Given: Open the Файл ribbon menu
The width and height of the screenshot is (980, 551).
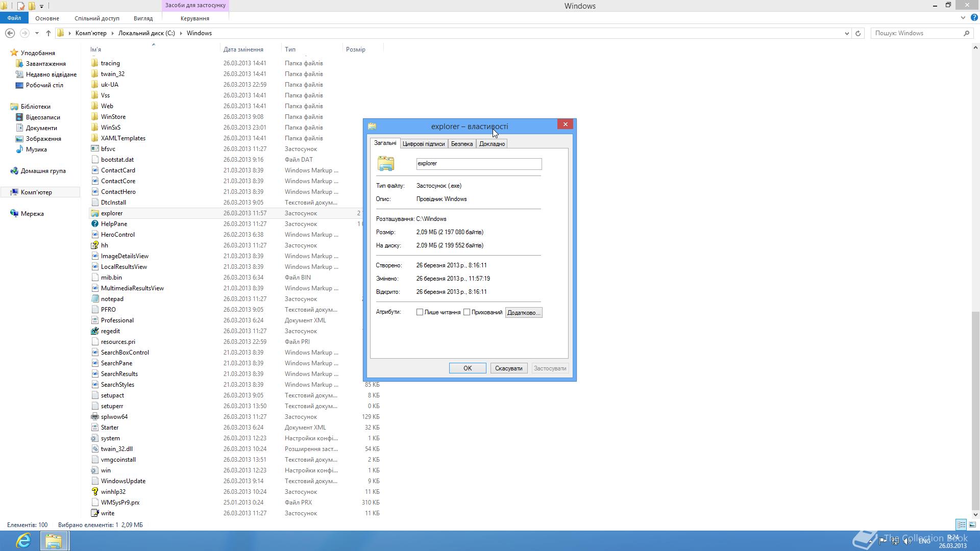Looking at the screenshot, I should 14,18.
